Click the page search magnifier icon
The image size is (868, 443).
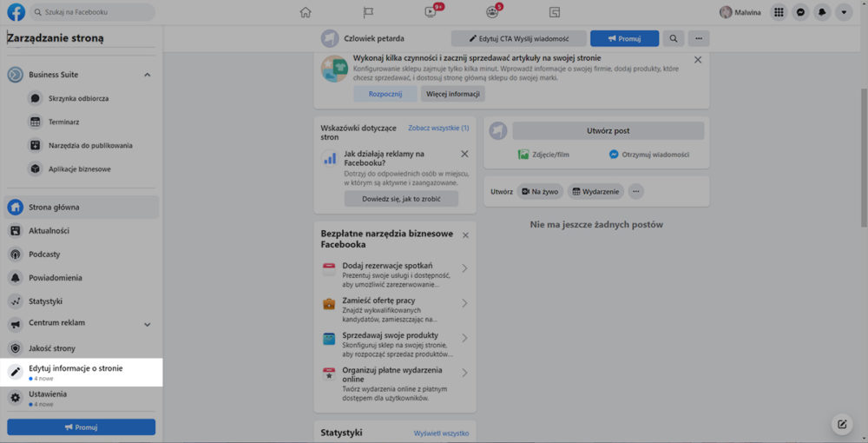click(674, 39)
